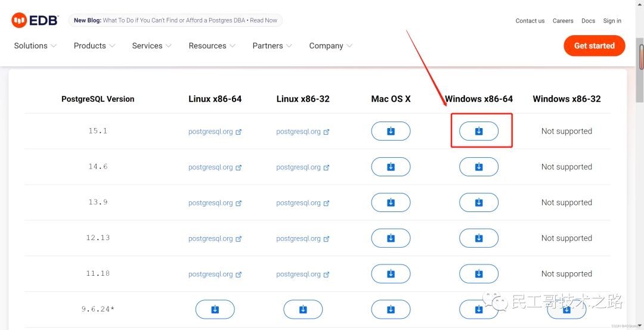The height and width of the screenshot is (330, 644).
Task: Open the 15.1 Linux x86-32 postgresql.org link
Action: [x=303, y=132]
